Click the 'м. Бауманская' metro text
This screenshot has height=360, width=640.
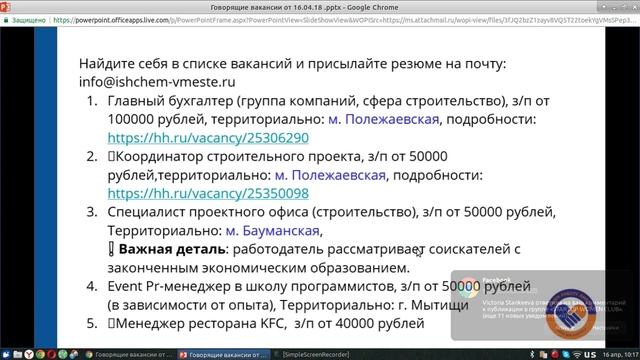pos(273,231)
